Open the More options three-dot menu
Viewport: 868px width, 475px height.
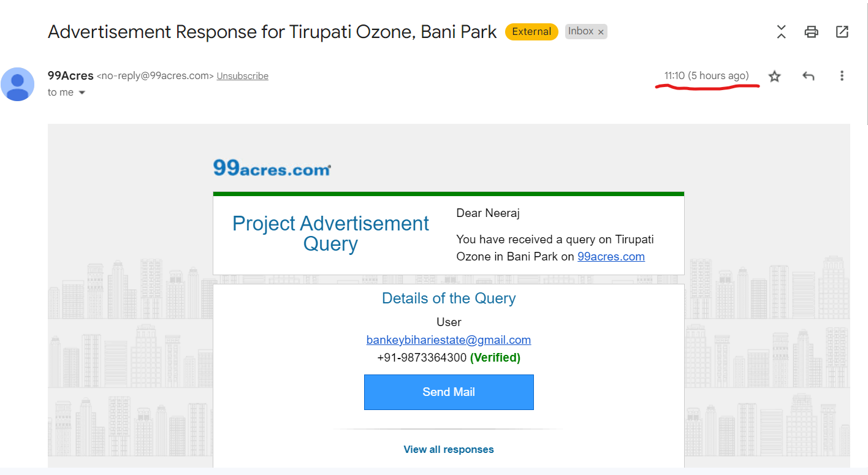tap(842, 76)
